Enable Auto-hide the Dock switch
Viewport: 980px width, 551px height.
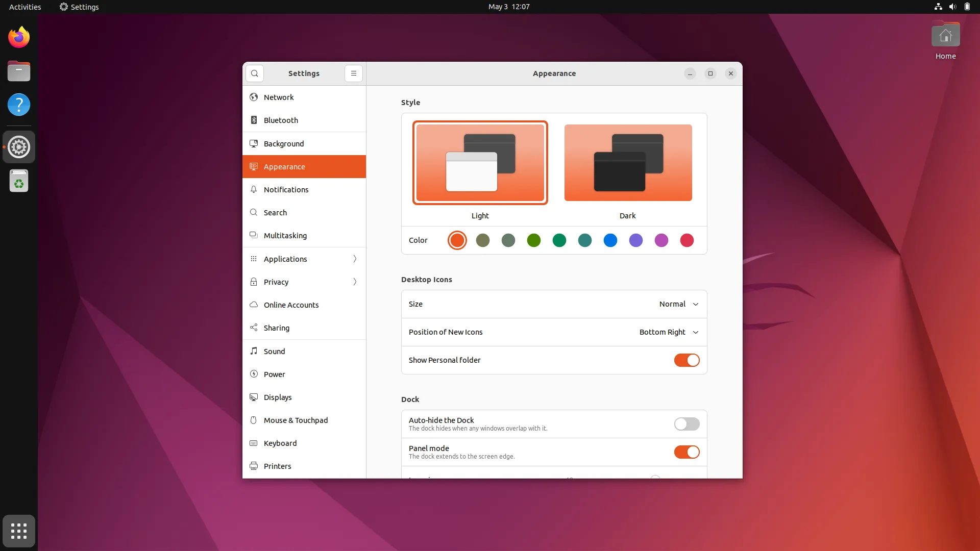coord(687,424)
